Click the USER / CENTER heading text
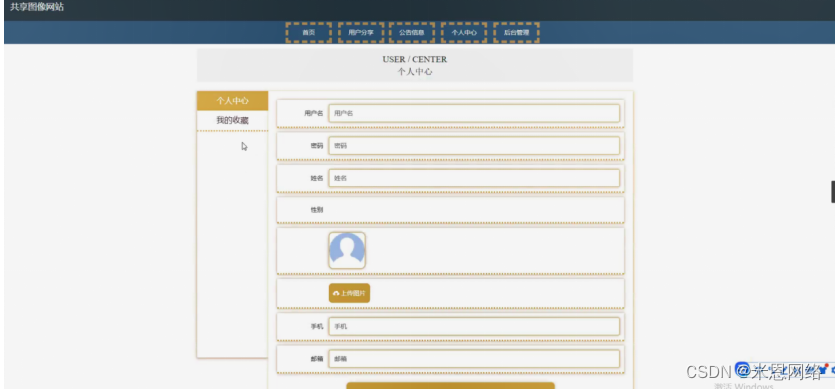 tap(415, 59)
